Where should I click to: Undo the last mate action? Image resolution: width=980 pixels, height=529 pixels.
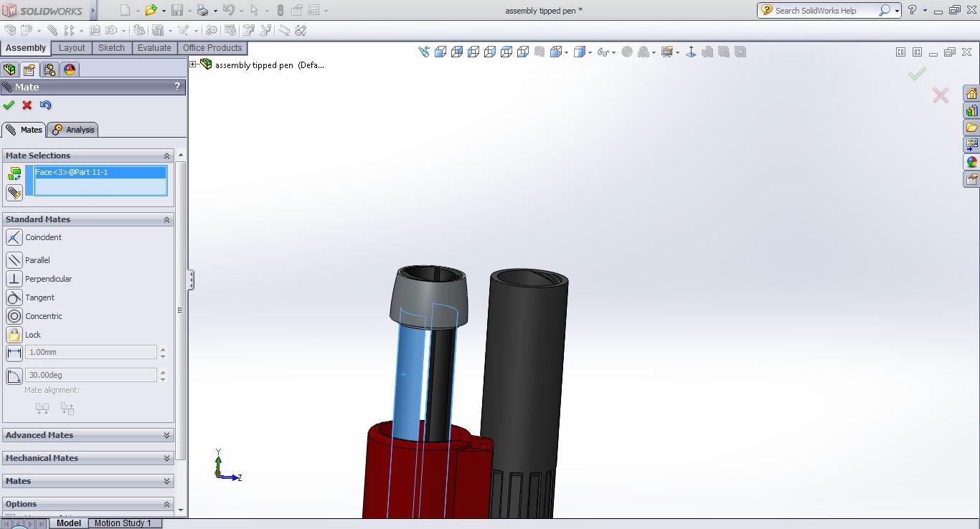[46, 105]
